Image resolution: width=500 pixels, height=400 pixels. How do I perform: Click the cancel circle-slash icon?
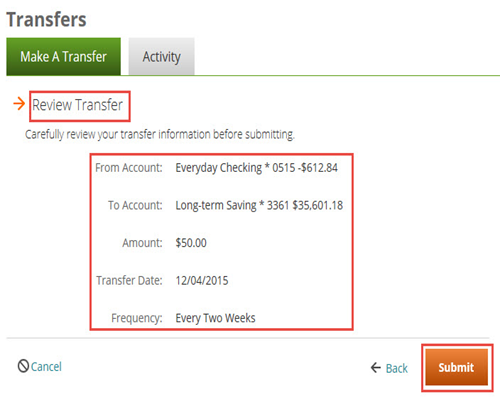click(x=23, y=366)
